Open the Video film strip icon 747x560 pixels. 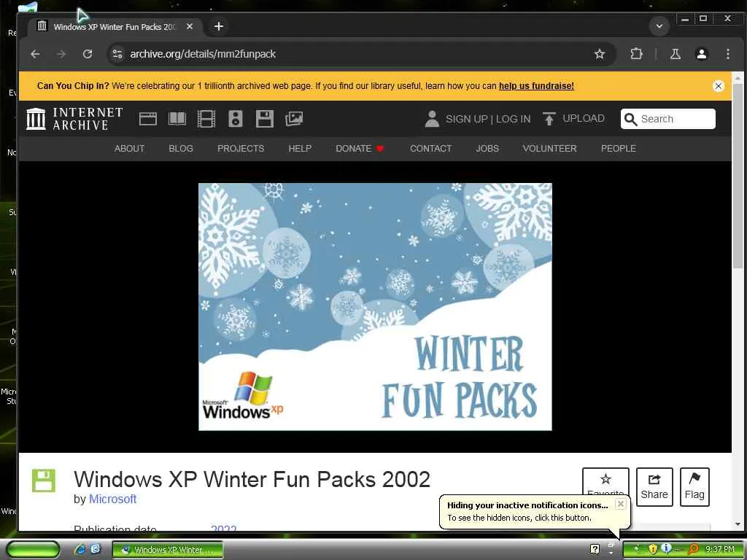206,119
